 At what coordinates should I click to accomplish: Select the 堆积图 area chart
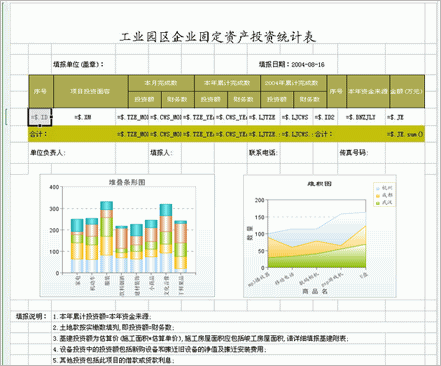pyautogui.click(x=320, y=236)
